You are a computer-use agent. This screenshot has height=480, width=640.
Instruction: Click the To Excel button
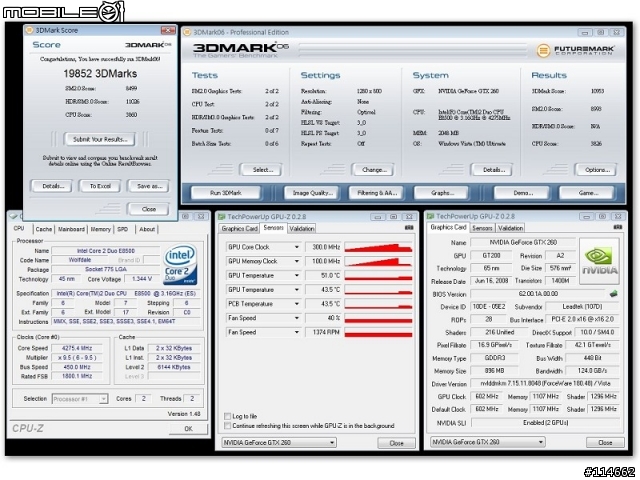click(100, 186)
